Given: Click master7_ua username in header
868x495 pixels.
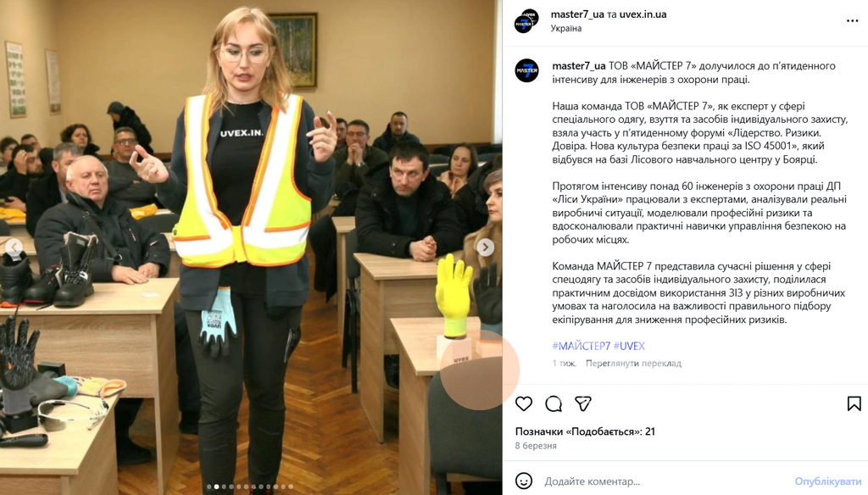Looking at the screenshot, I should pyautogui.click(x=577, y=14).
